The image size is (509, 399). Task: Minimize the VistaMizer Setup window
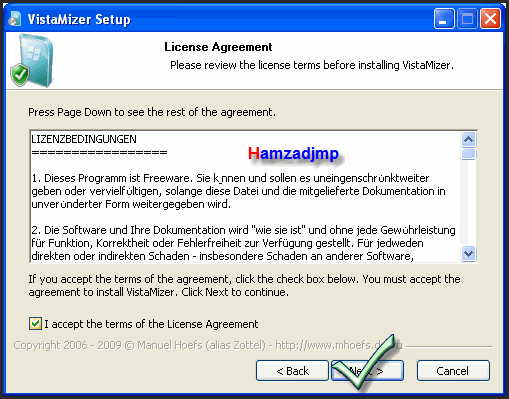[444, 19]
